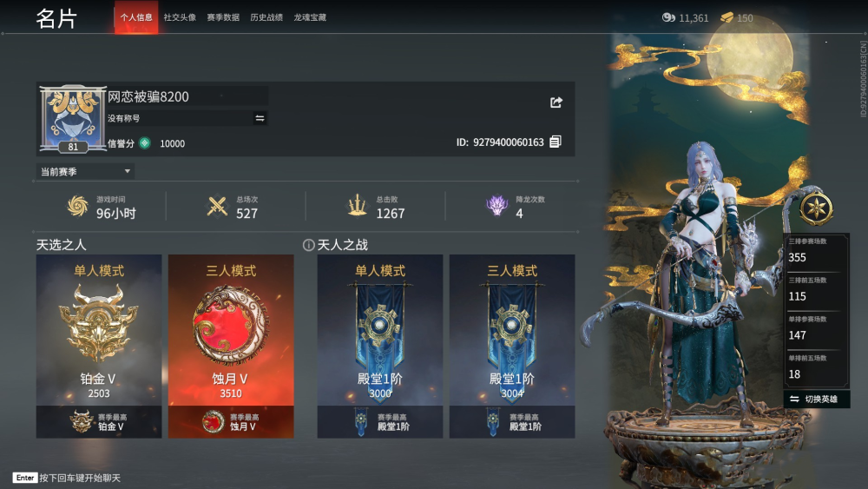Open the 没有称号 title selector
The height and width of the screenshot is (489, 868).
187,118
